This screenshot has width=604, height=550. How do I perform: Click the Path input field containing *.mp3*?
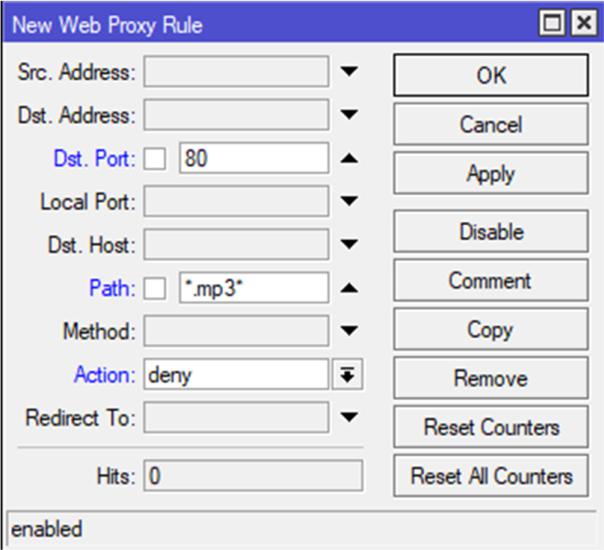253,288
